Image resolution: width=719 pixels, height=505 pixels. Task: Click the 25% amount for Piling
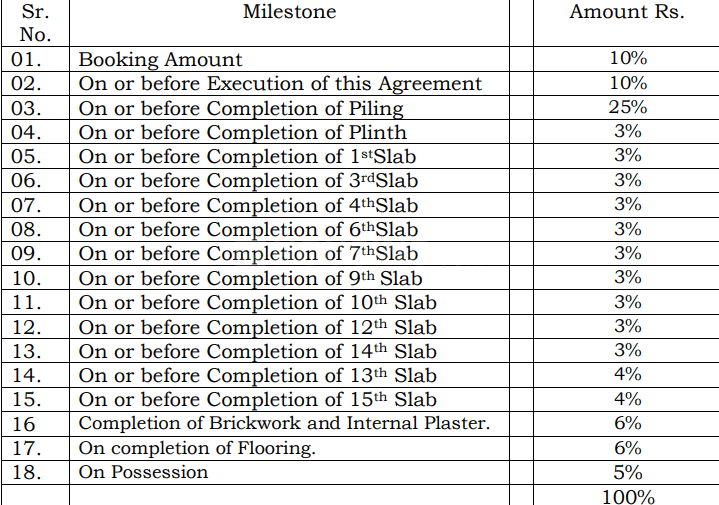[x=627, y=108]
